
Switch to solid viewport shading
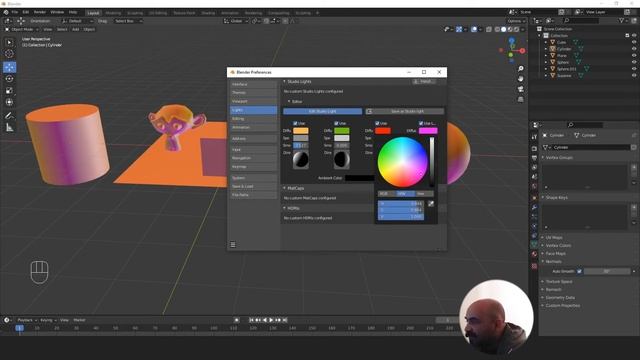coord(504,29)
